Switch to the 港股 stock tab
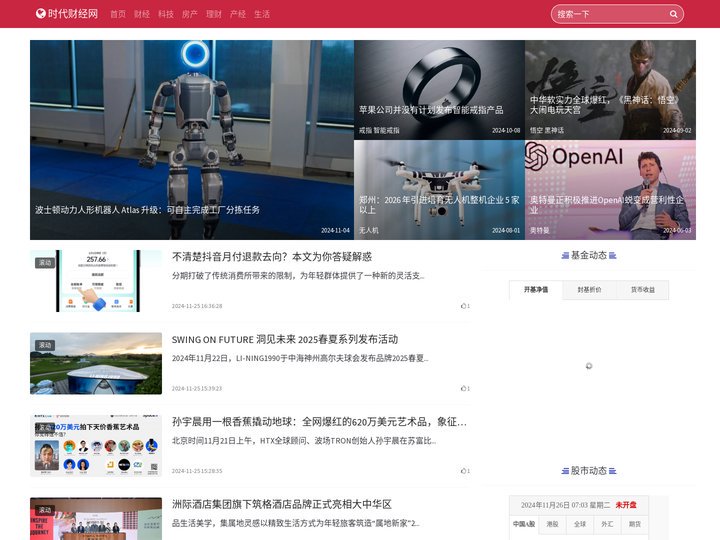Viewport: 720px width, 540px height. click(x=552, y=524)
